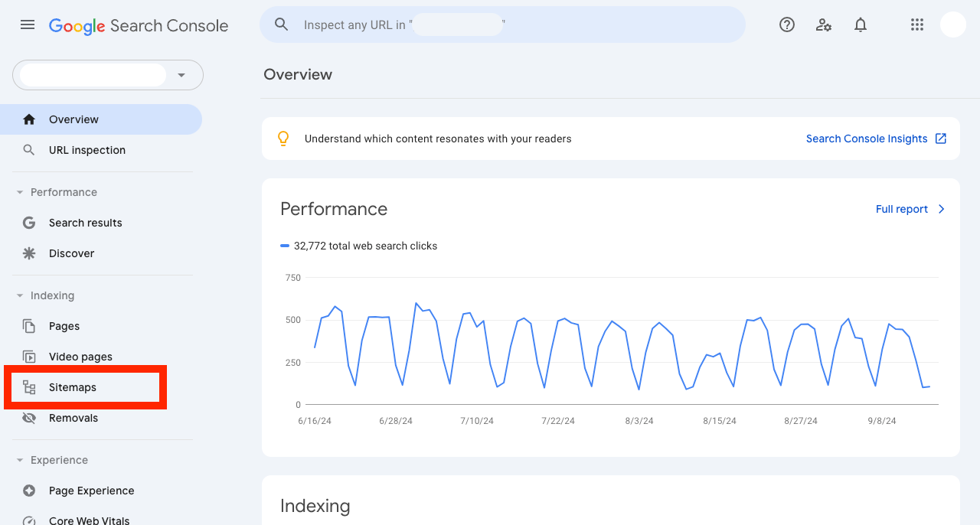Open user settings gear-person icon
Screen dimensions: 980x525
pyautogui.click(x=824, y=24)
